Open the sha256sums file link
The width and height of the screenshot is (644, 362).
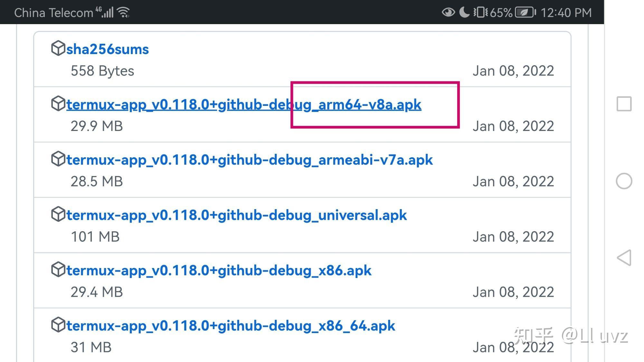point(108,49)
